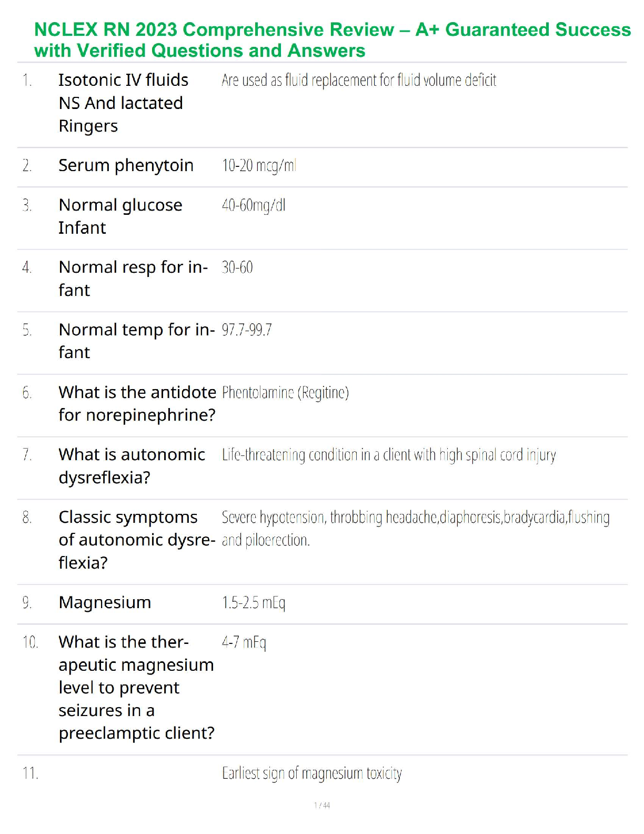Select 'What is autonomic dysreflexia?' question
644x834 pixels.
(x=132, y=465)
